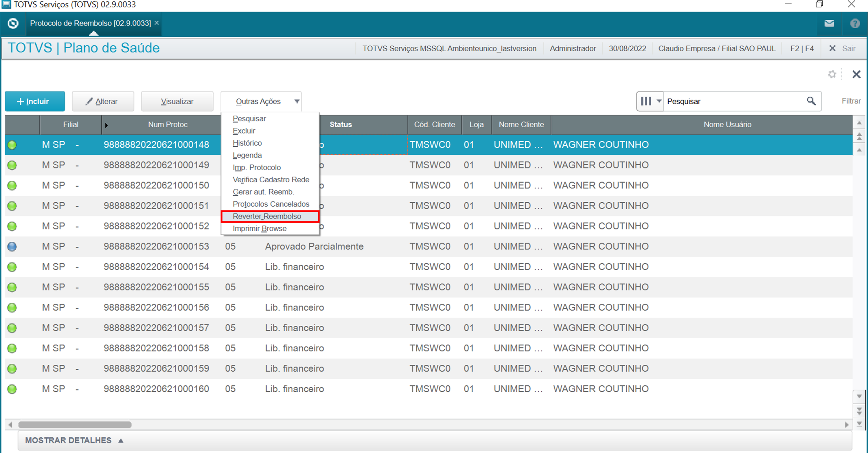Close the Protocolo de Reembolso tab
The width and height of the screenshot is (868, 453).
pyautogui.click(x=157, y=23)
